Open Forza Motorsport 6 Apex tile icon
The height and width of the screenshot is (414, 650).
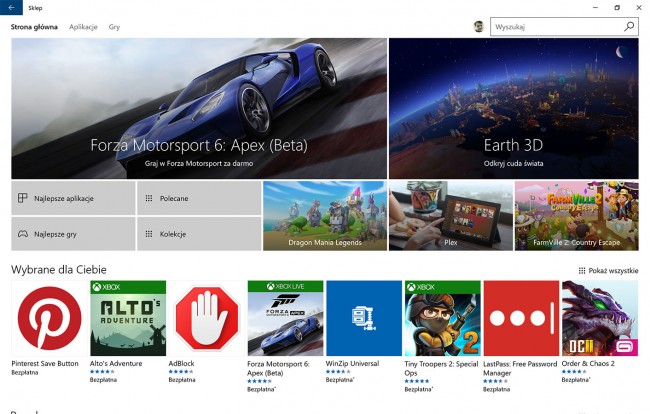pyautogui.click(x=285, y=318)
